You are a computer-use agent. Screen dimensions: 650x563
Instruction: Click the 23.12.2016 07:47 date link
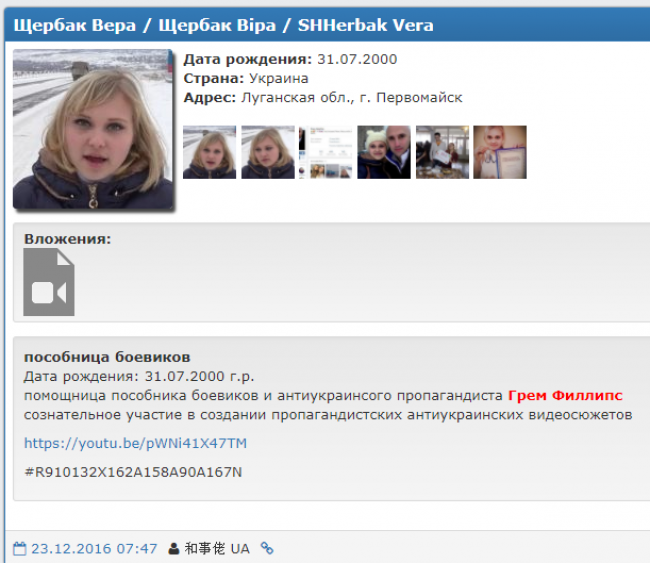pos(94,548)
